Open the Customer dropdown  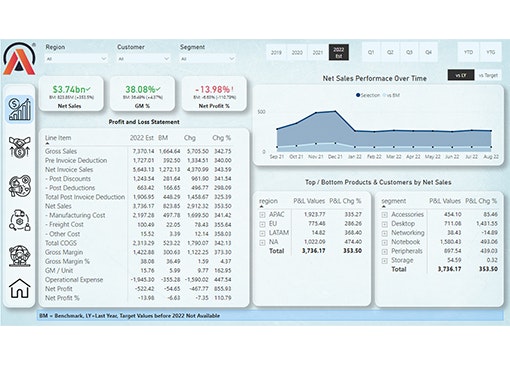[x=143, y=59]
